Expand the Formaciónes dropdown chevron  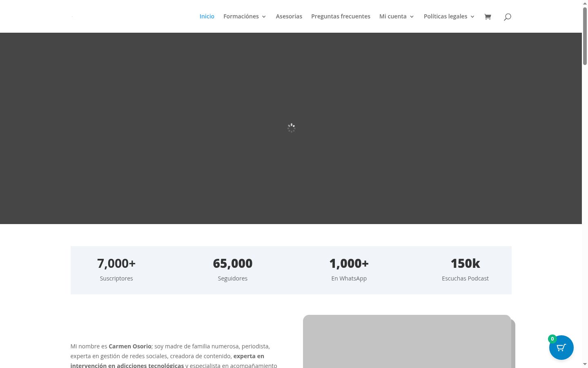click(x=264, y=17)
